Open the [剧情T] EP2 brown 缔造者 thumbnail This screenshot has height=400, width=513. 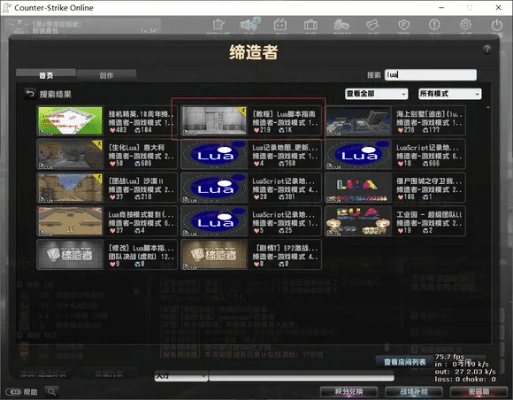coord(214,255)
